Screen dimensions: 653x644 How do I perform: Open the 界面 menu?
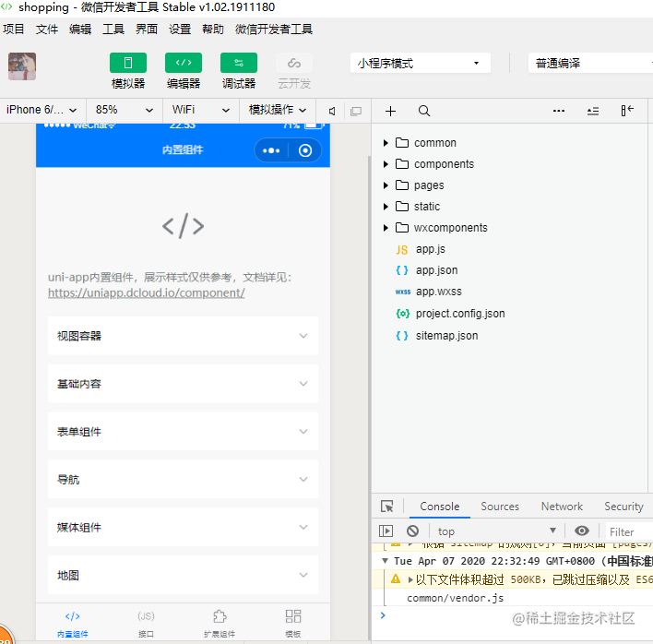(147, 30)
